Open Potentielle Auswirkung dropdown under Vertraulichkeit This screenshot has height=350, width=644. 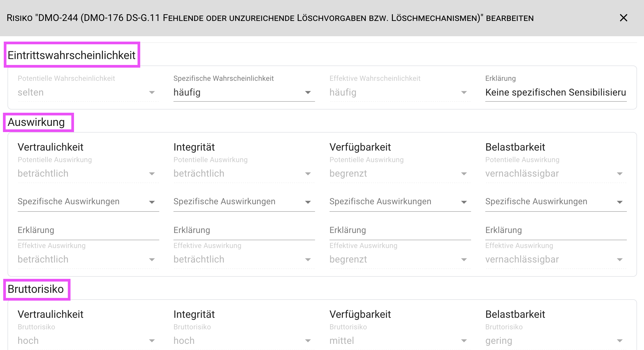[88, 174]
